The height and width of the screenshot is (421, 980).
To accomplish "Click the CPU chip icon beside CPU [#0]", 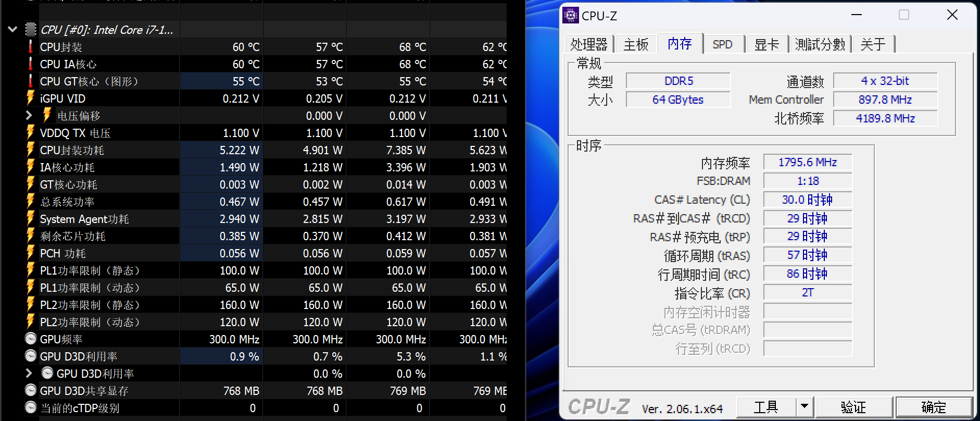I will (31, 30).
